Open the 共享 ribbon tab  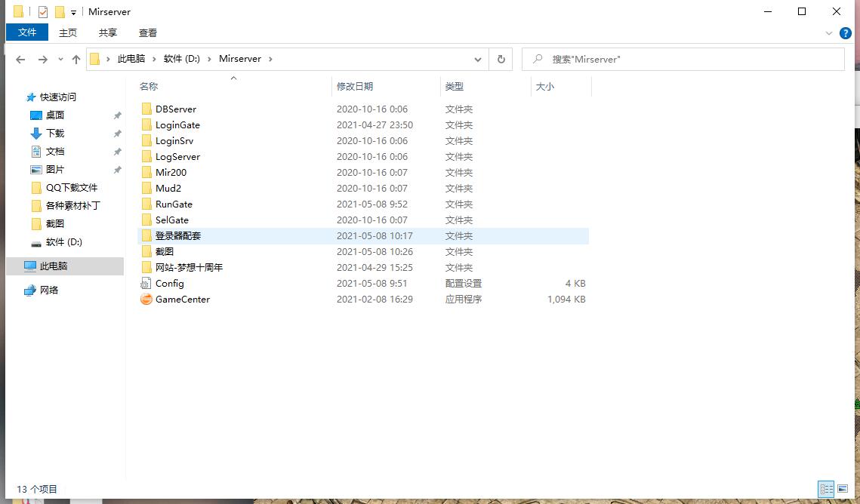click(x=108, y=32)
